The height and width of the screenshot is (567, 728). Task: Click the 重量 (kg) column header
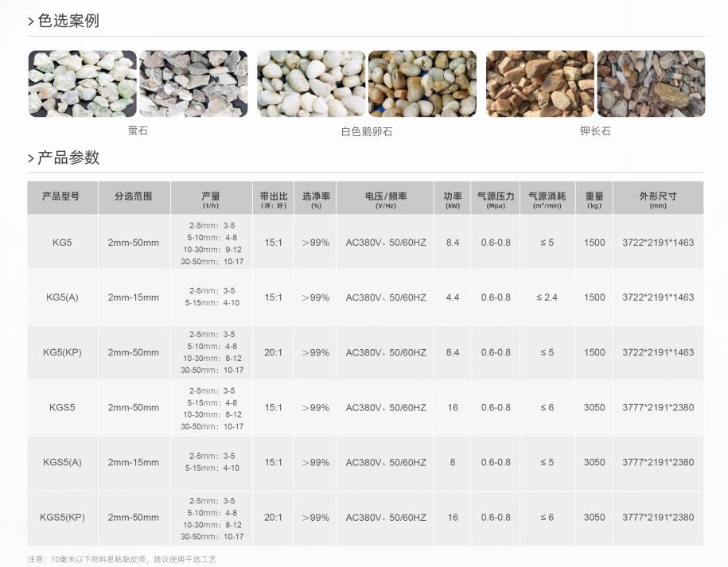pyautogui.click(x=594, y=198)
